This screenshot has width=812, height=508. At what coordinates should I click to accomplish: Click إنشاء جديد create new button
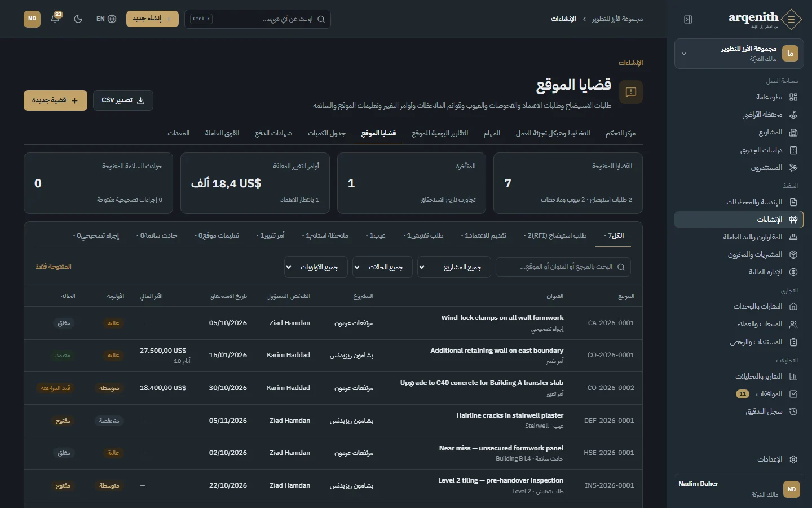click(x=152, y=19)
